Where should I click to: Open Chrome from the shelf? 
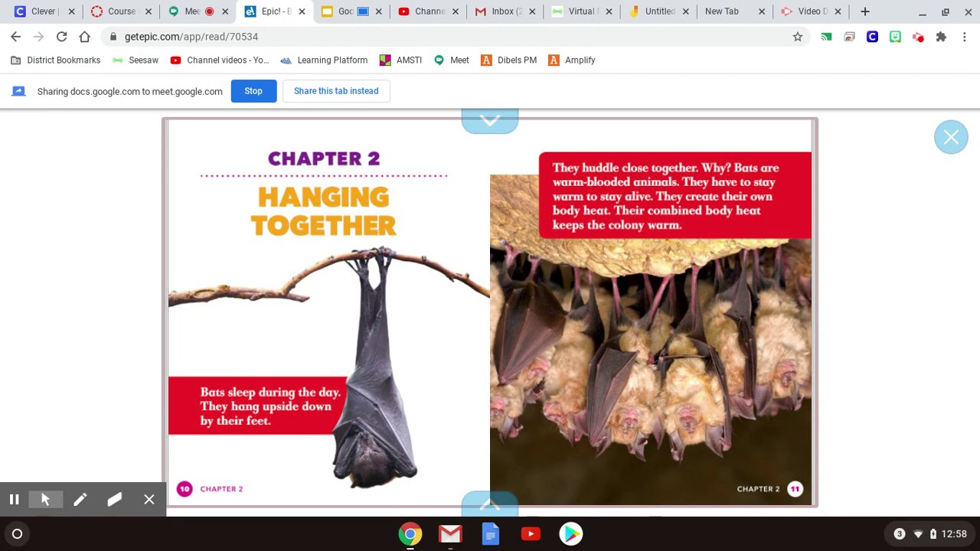point(410,534)
